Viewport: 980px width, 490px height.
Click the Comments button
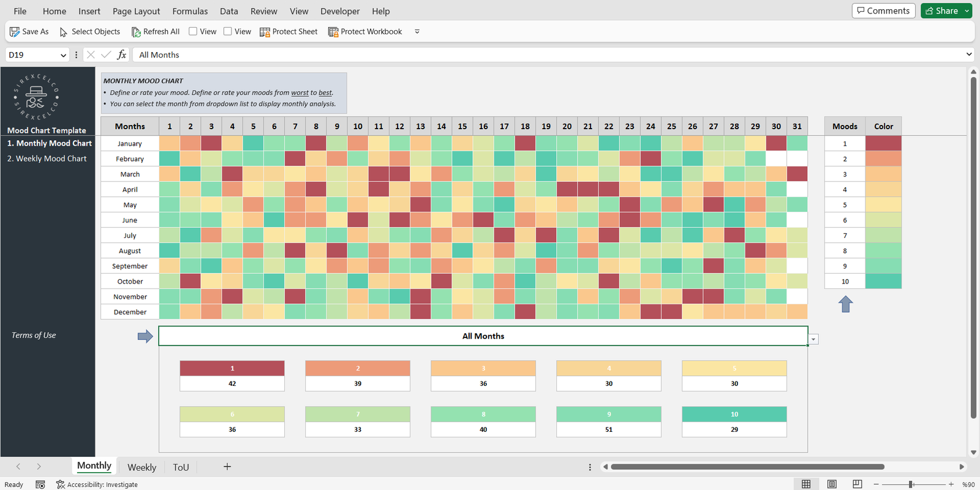(883, 11)
